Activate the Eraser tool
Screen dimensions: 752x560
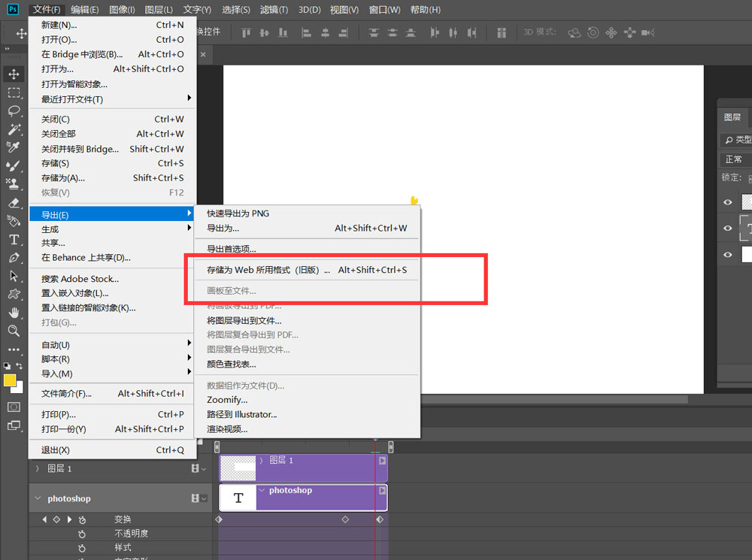[14, 202]
